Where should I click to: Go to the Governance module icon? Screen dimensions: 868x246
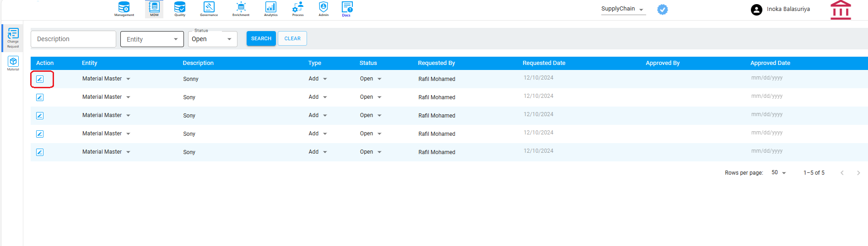[209, 9]
